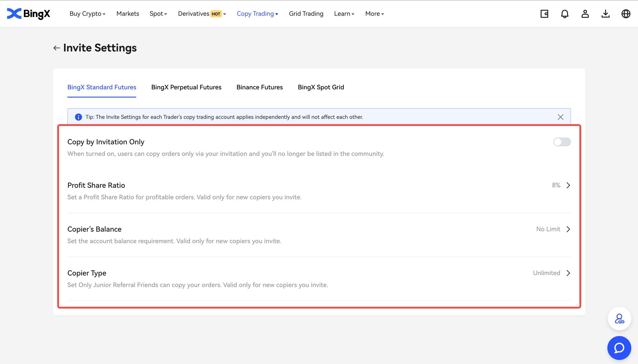Screen dimensions: 638x364
Task: Open the referral link floating icon
Action: coord(619,319)
